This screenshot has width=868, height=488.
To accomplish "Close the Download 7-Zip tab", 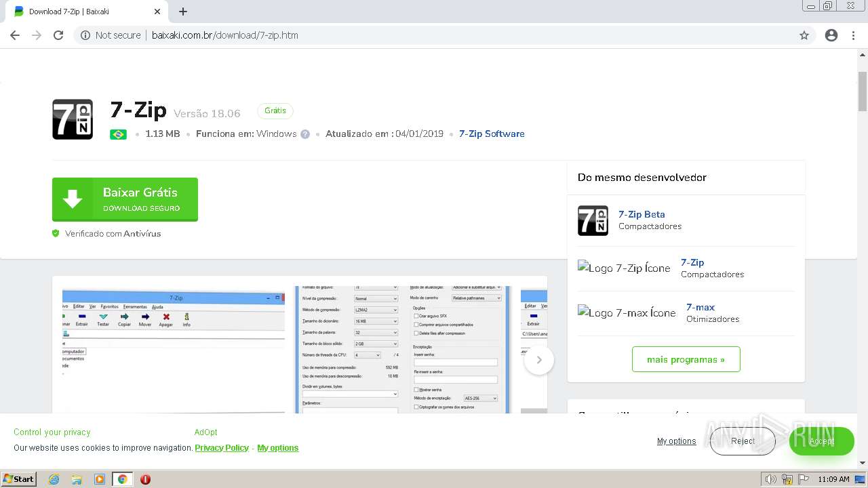I will (157, 12).
